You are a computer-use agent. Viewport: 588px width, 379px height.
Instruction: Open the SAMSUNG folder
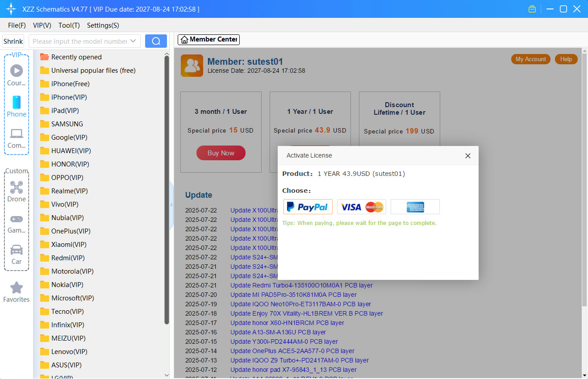(61, 124)
